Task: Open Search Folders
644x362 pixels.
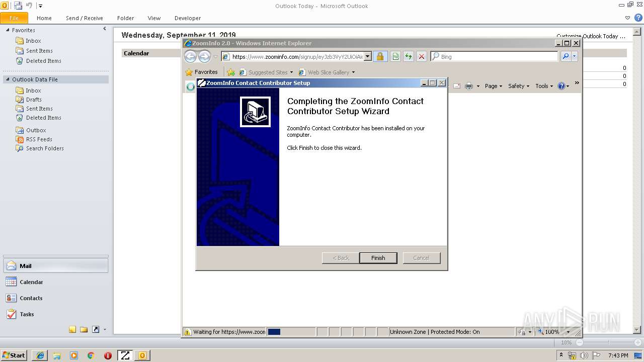Action: click(45, 148)
